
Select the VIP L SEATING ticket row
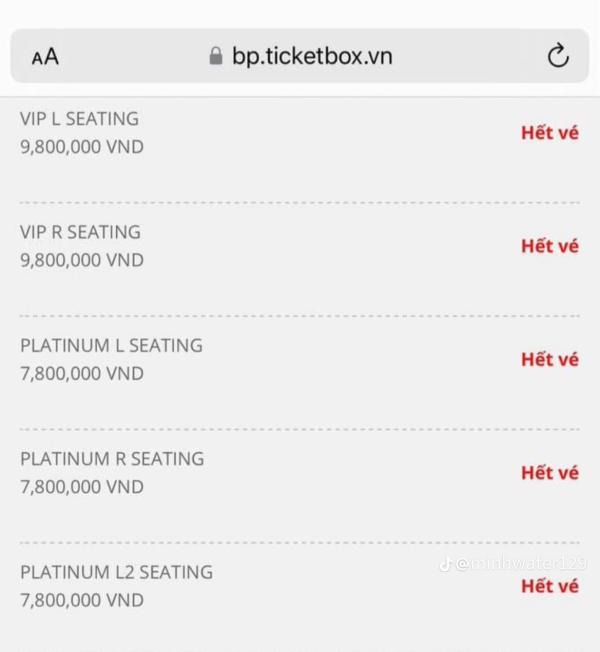[79, 118]
